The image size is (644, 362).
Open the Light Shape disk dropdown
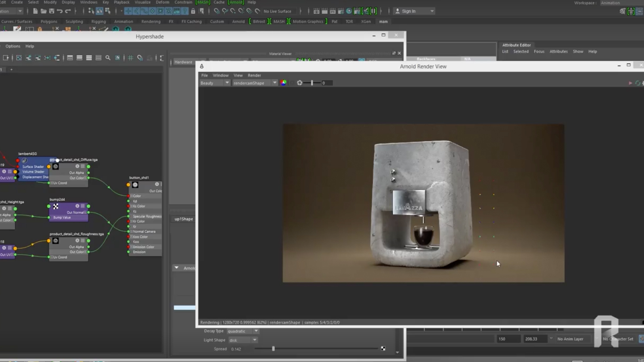[243, 340]
